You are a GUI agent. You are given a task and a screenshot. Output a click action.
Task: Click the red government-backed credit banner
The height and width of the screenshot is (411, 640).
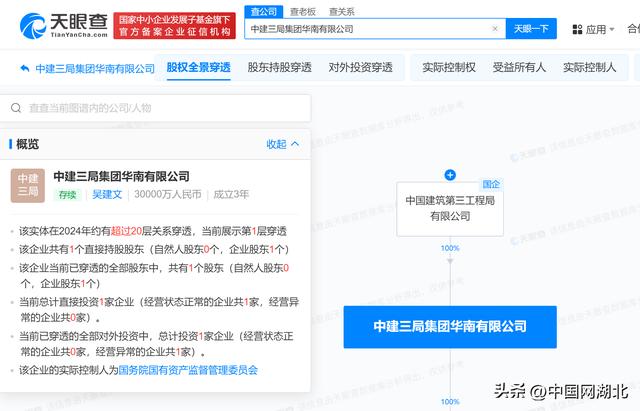click(x=174, y=25)
